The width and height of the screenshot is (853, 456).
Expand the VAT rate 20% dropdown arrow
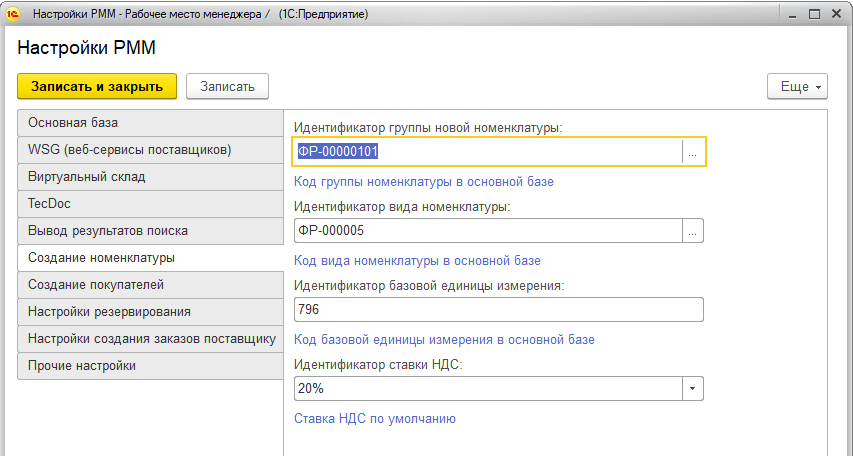[x=693, y=389]
